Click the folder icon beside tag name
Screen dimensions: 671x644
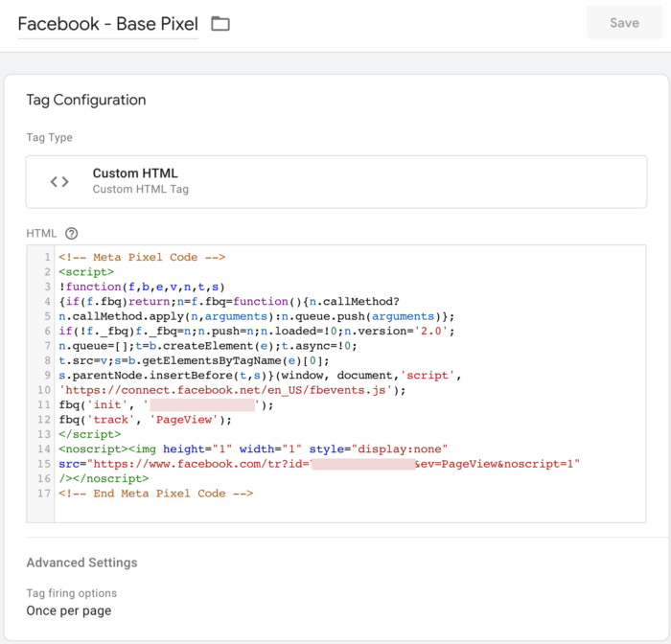tap(220, 24)
